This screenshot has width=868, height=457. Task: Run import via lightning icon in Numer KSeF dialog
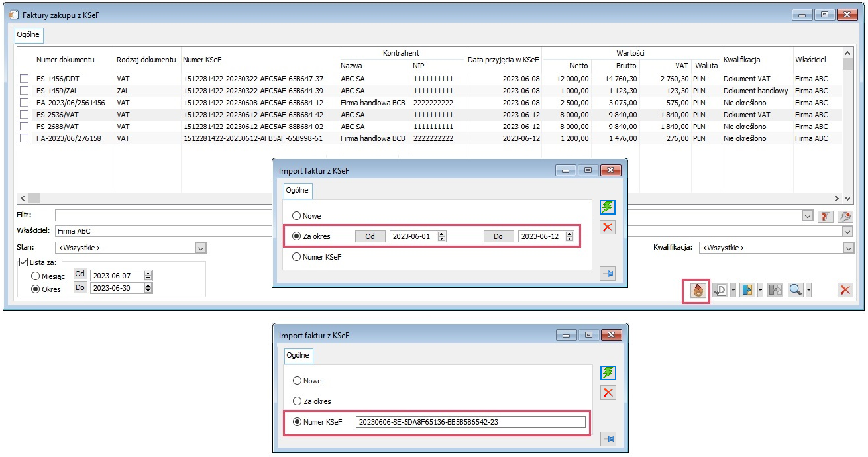tap(608, 372)
